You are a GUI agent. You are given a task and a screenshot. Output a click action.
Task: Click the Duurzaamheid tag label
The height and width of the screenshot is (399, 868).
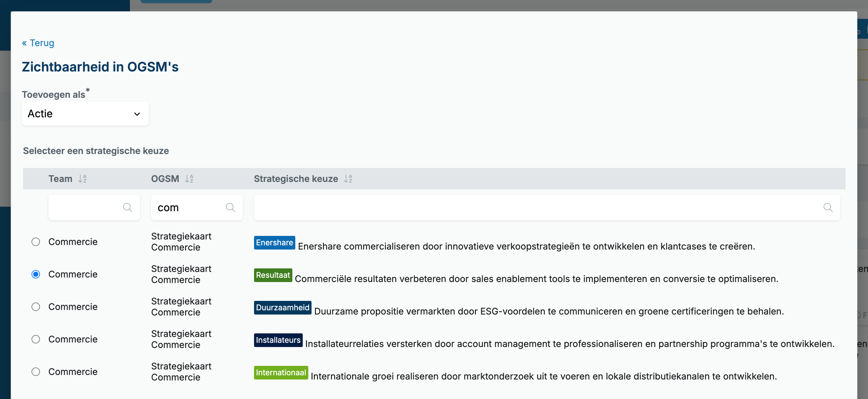[282, 308]
